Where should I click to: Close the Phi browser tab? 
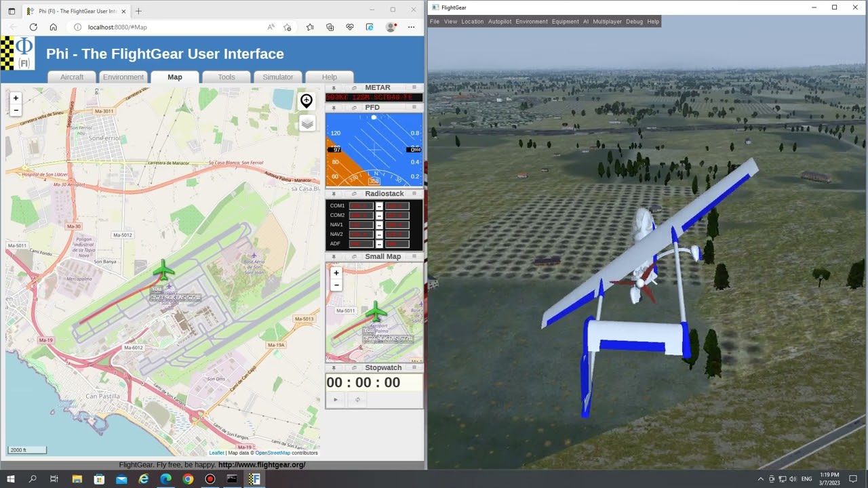(123, 11)
